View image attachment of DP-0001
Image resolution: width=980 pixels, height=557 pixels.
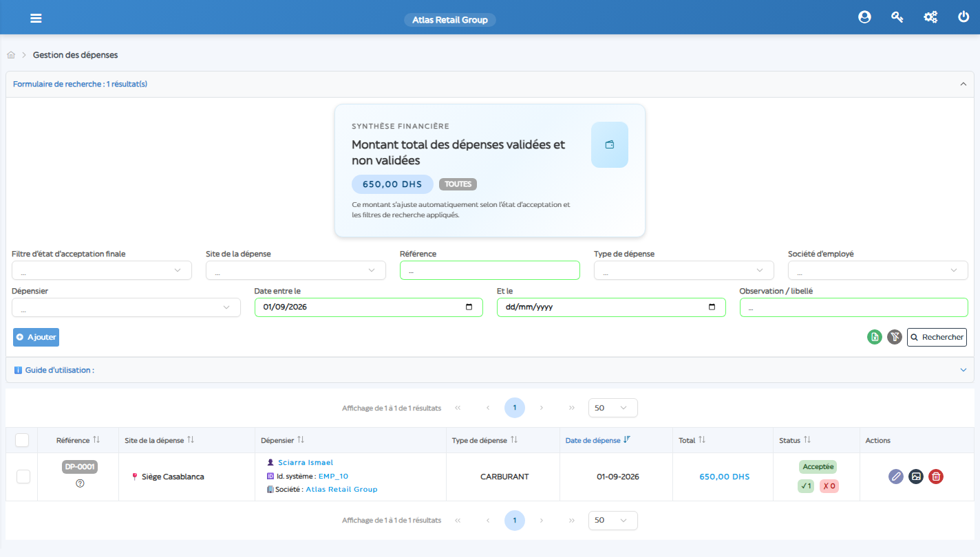pos(915,476)
